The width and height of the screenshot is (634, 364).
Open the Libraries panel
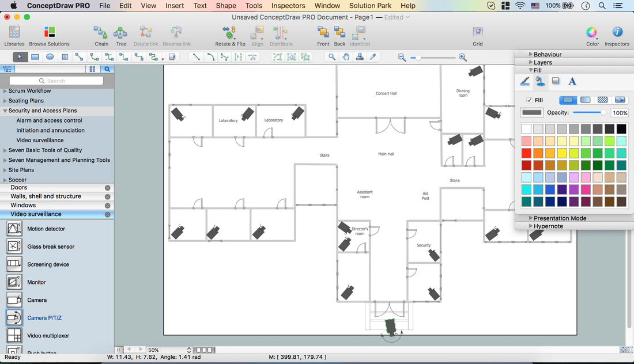[14, 36]
